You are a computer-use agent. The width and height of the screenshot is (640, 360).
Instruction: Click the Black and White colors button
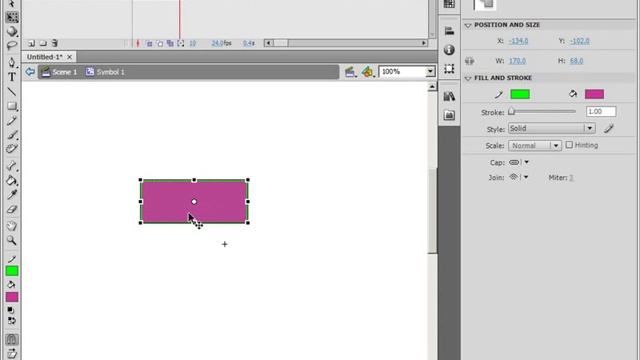coord(11,311)
